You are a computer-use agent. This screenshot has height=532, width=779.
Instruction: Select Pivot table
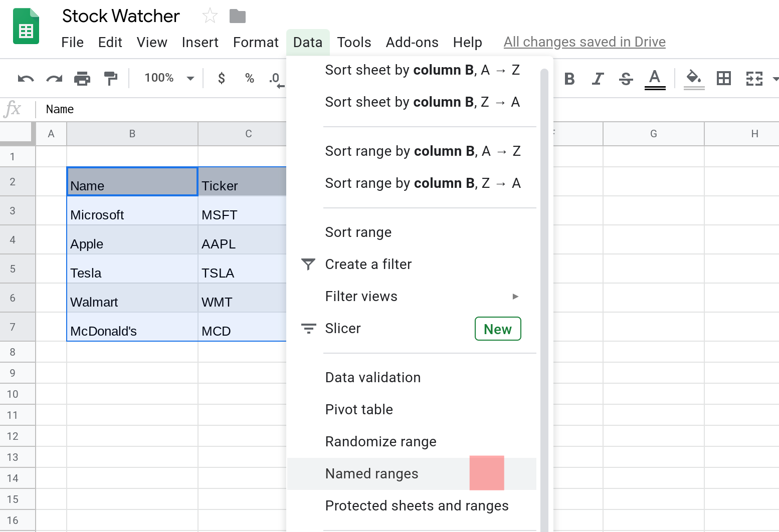point(412,410)
